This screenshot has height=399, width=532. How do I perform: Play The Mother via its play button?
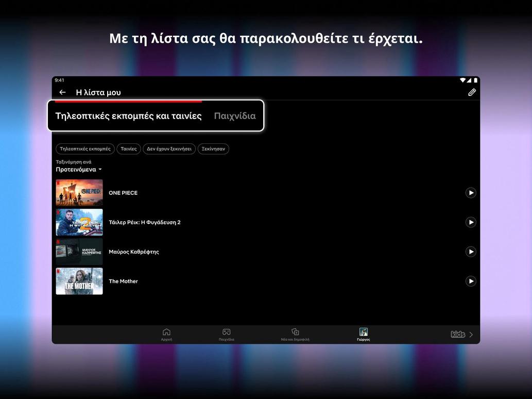pyautogui.click(x=470, y=281)
